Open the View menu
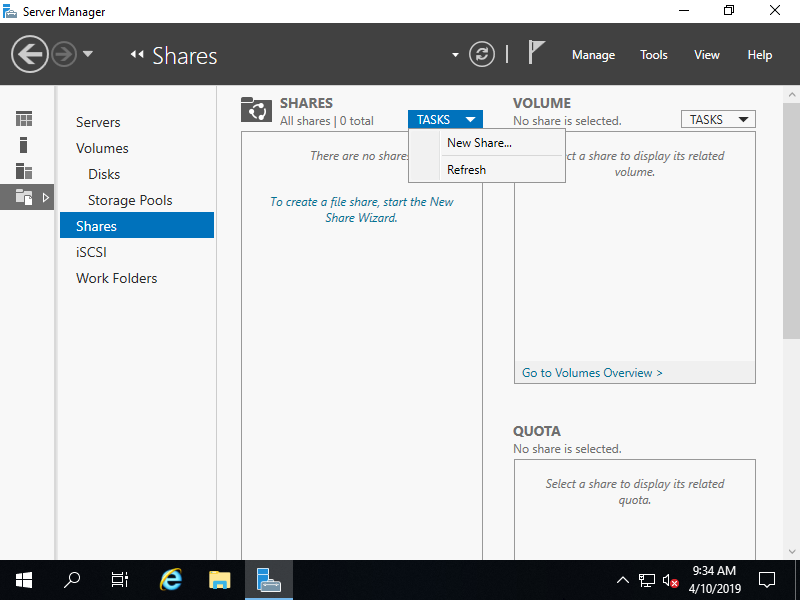 click(707, 55)
